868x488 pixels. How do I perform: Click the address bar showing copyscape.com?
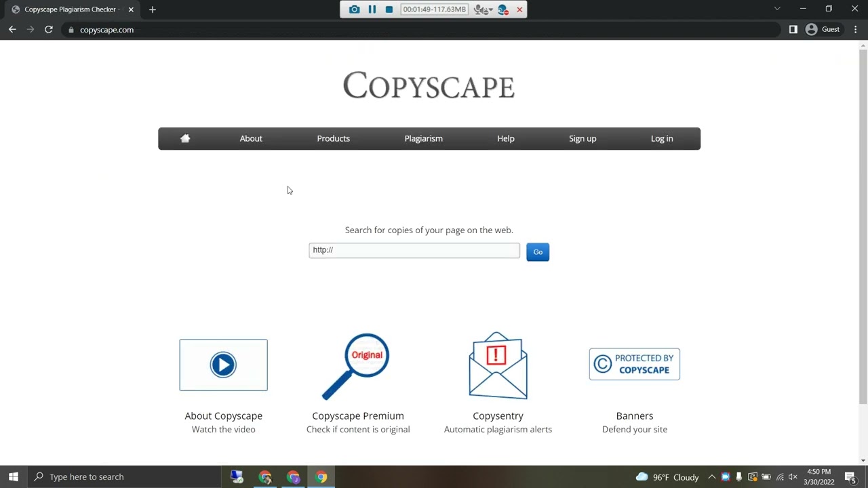pos(420,30)
